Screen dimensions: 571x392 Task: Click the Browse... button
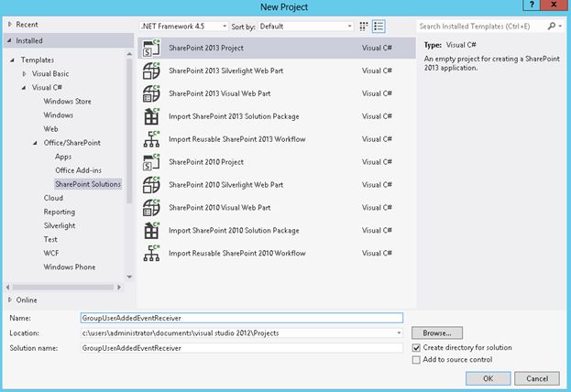pyautogui.click(x=437, y=333)
